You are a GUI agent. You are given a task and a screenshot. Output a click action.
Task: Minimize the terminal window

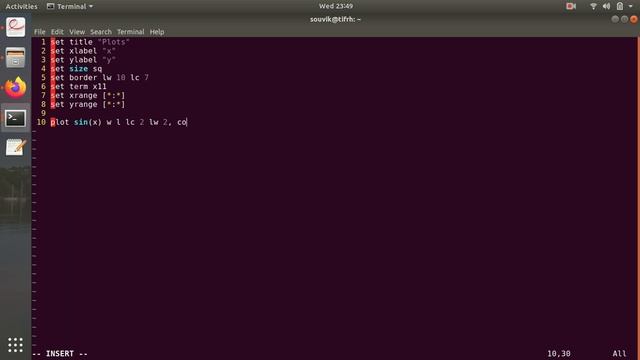pos(615,19)
